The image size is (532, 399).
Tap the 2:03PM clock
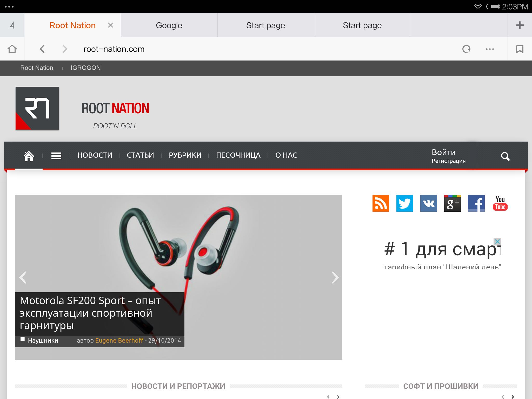(515, 6)
